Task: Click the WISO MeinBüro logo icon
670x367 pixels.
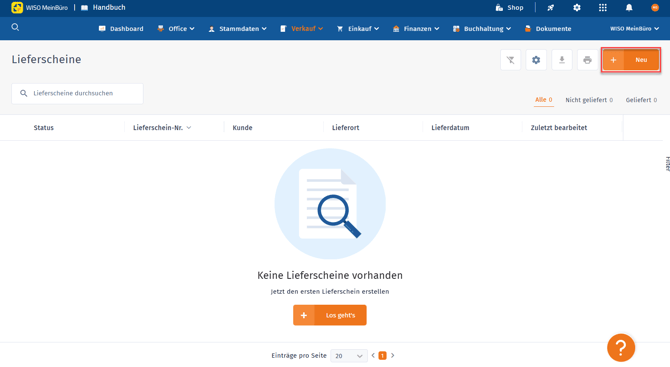Action: pyautogui.click(x=17, y=7)
